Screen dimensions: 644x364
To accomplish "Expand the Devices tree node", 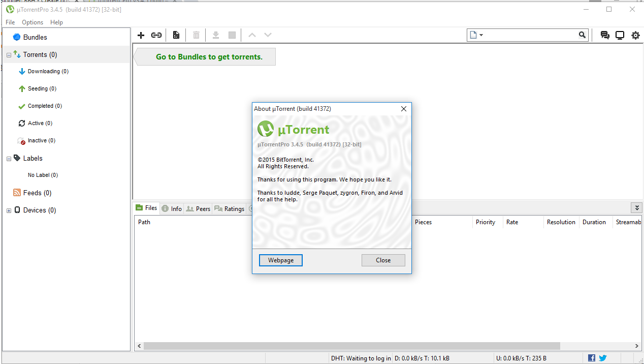I will pos(9,210).
